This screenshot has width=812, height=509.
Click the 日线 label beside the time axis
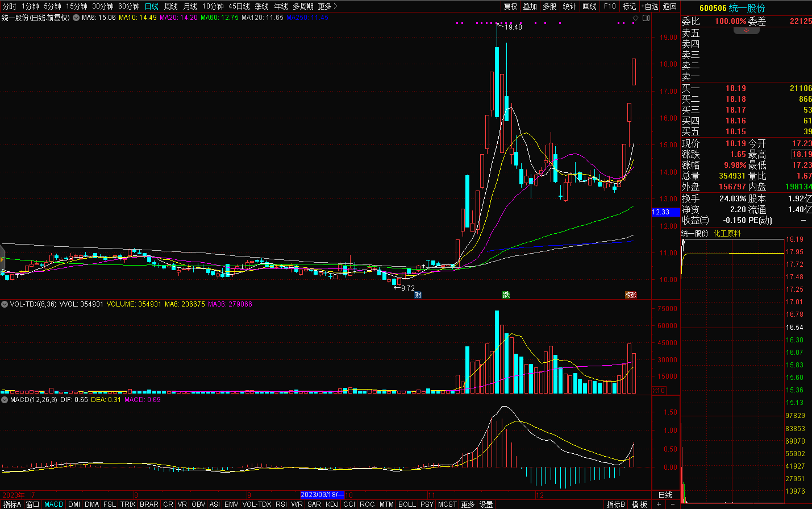coord(665,495)
